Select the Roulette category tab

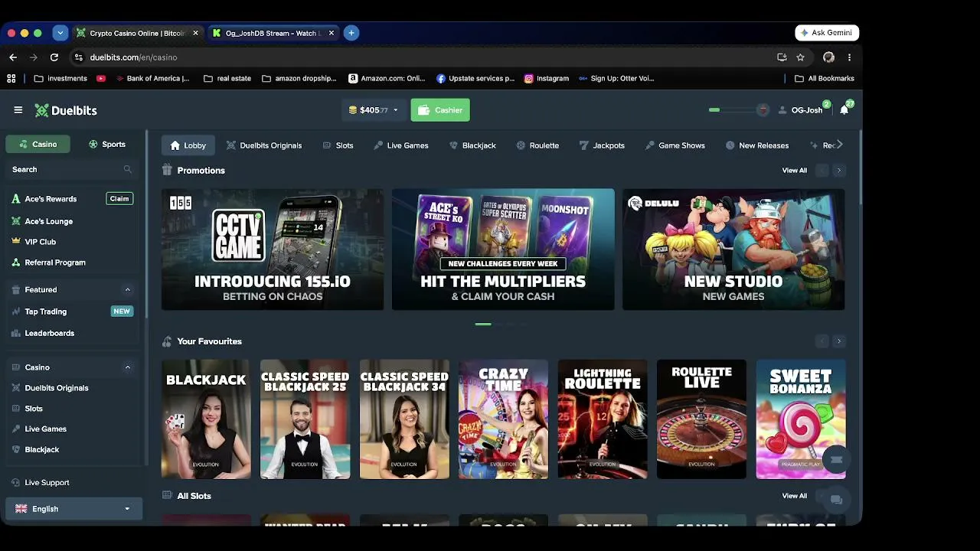[537, 145]
